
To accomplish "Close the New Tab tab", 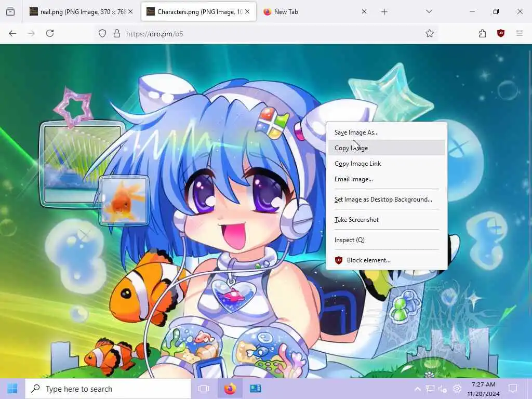I will (364, 11).
